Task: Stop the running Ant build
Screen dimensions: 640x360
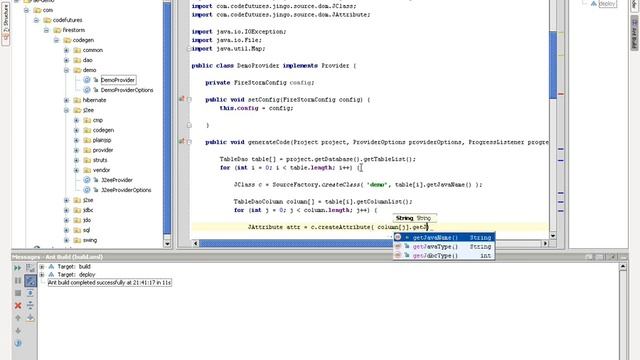Action: 18,293
